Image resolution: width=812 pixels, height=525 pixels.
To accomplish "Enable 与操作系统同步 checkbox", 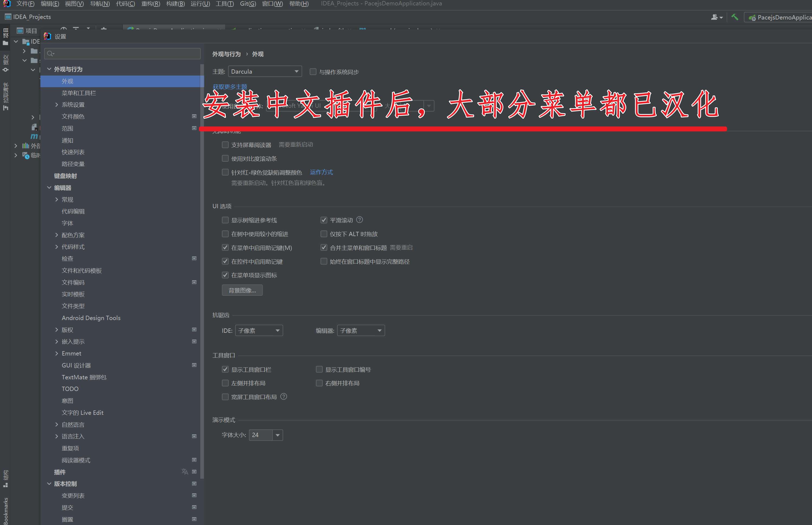I will coord(313,71).
